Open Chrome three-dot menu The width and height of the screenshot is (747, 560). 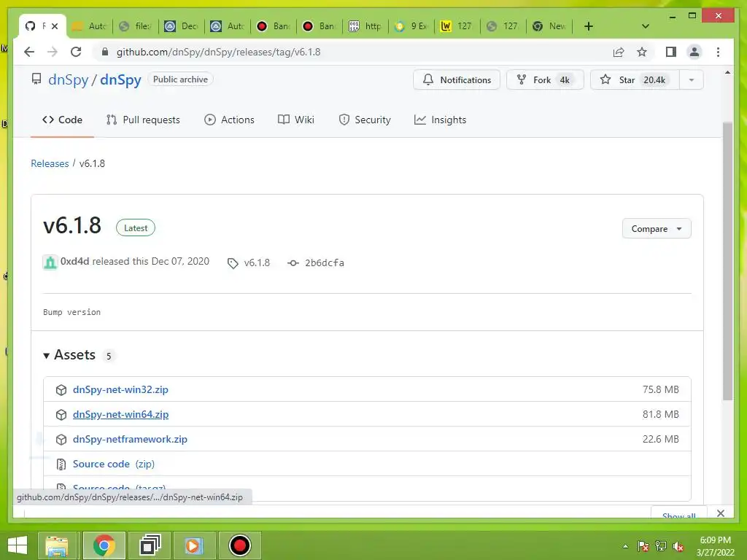[x=718, y=52]
